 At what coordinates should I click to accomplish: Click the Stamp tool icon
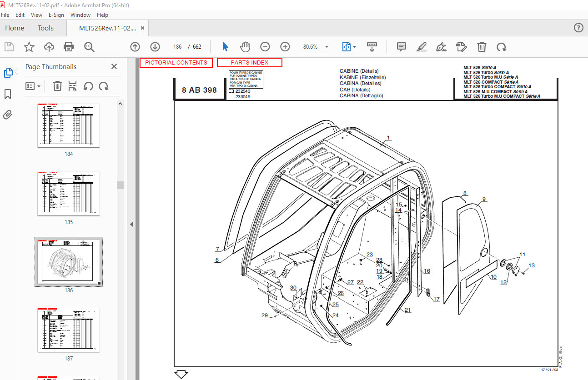pos(461,47)
